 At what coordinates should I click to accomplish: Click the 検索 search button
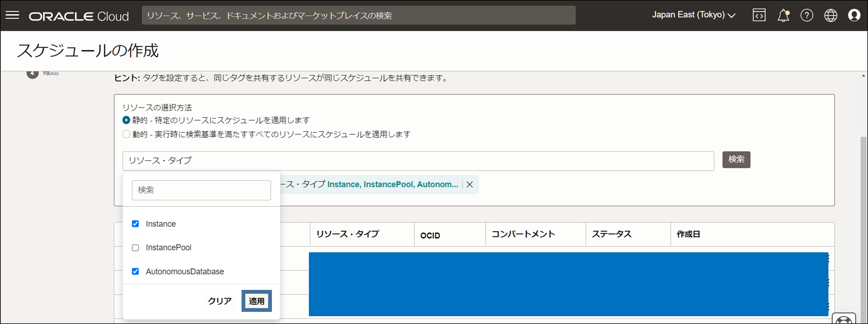(736, 160)
